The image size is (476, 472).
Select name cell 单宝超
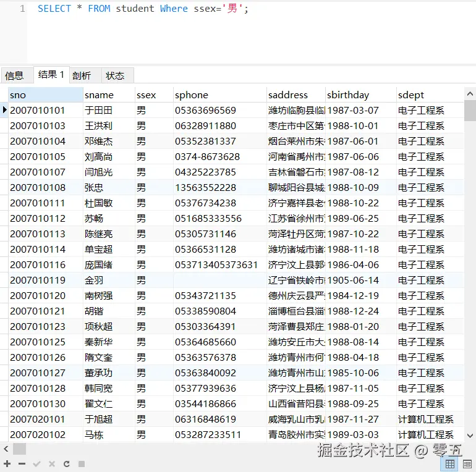109,250
